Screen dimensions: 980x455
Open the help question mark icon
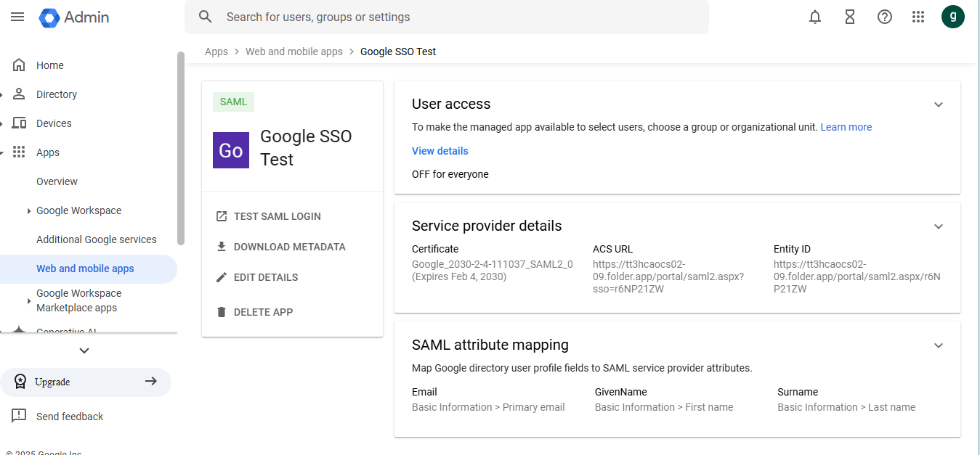pyautogui.click(x=885, y=17)
